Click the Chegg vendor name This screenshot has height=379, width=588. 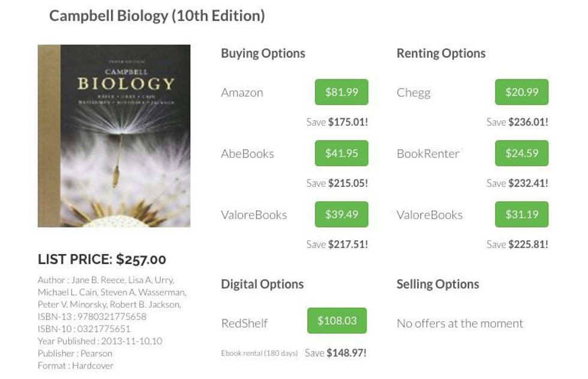tap(413, 92)
